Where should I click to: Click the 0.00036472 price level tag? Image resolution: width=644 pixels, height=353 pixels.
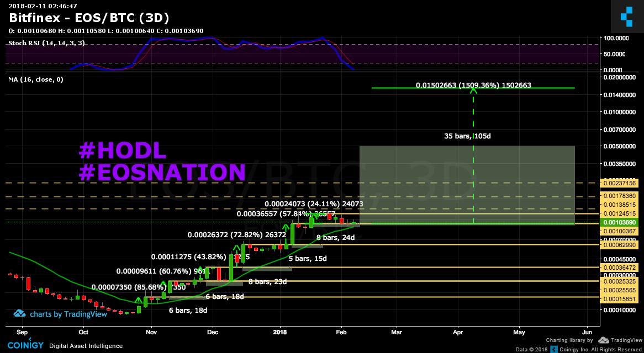618,267
